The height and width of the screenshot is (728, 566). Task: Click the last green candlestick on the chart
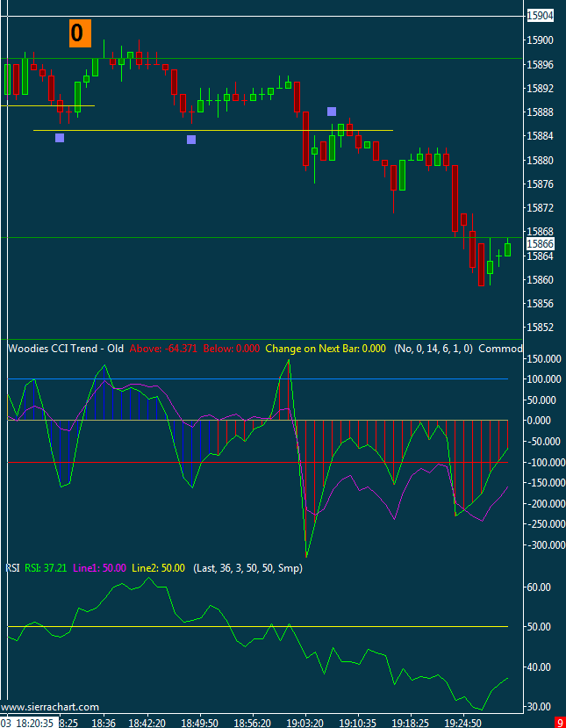click(507, 249)
